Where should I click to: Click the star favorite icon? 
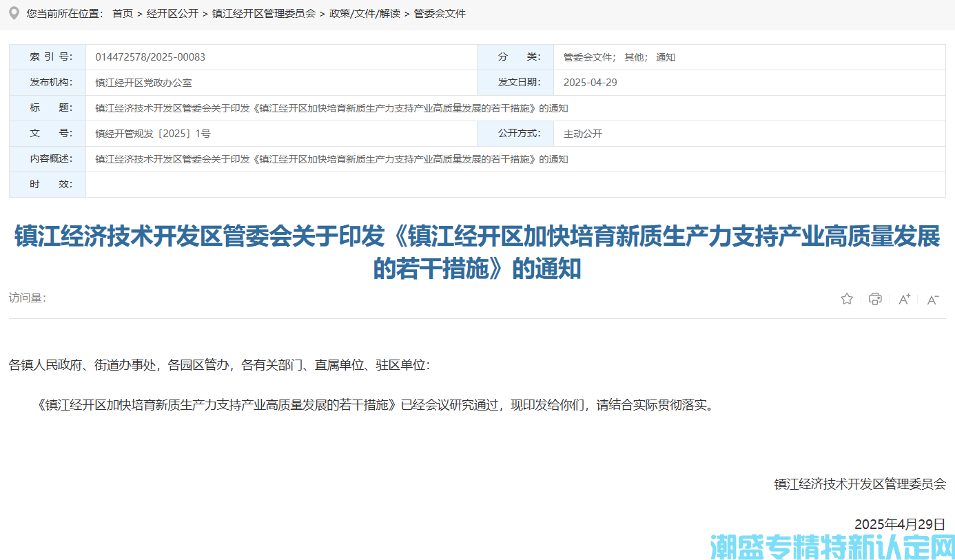pos(847,299)
